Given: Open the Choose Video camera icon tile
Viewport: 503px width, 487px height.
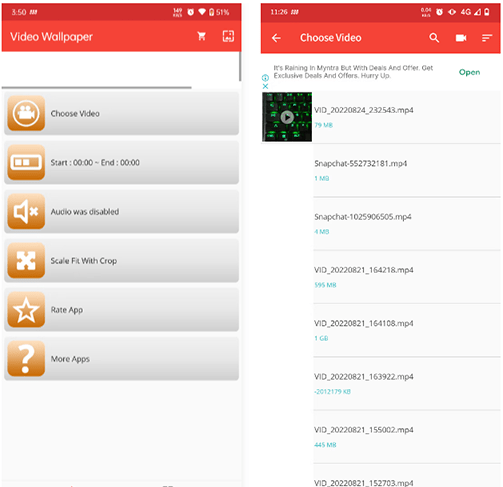Looking at the screenshot, I should [x=26, y=113].
